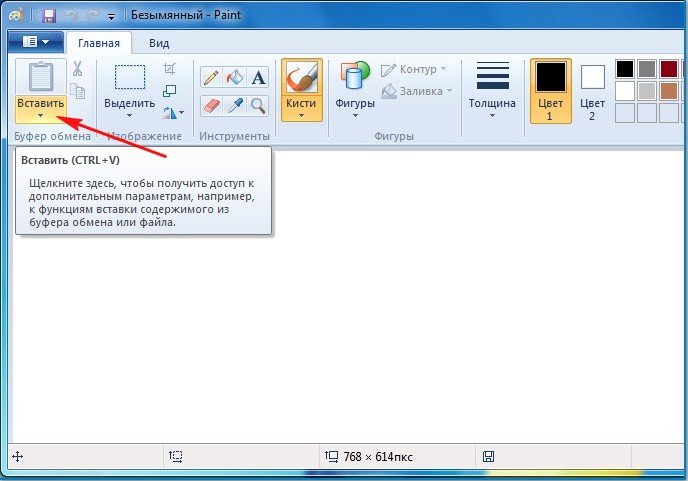
Task: Select the Кисти brush tool
Action: [301, 77]
